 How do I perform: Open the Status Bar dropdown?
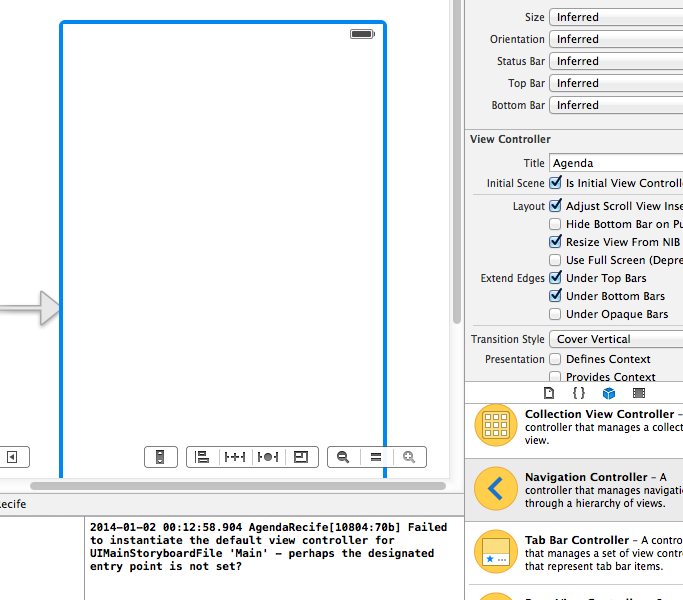coord(616,61)
